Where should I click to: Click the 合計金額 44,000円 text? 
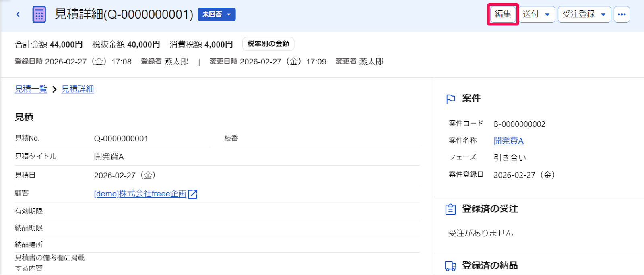[49, 44]
